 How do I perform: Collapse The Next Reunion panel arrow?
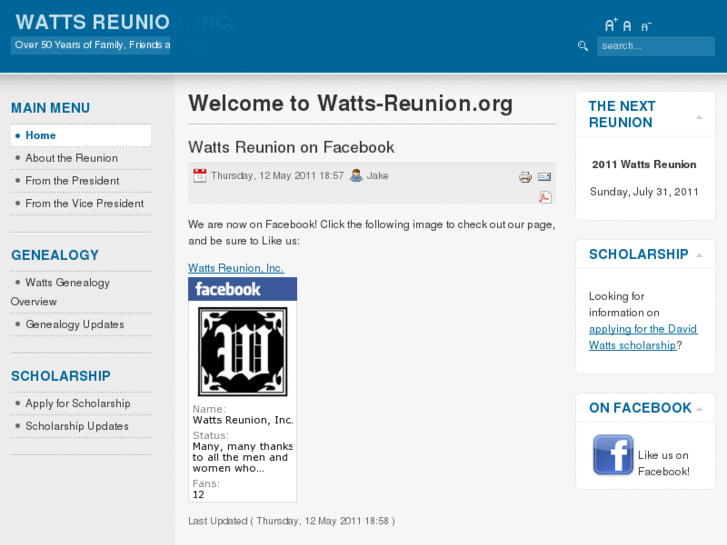point(699,118)
